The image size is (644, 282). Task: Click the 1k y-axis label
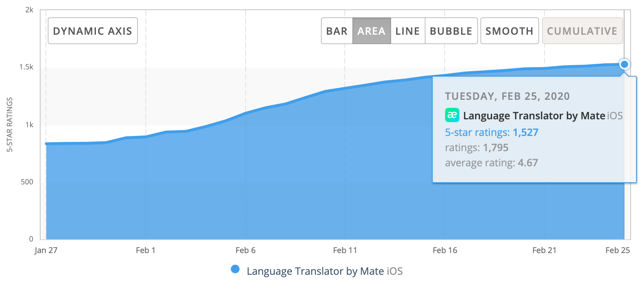pos(29,125)
